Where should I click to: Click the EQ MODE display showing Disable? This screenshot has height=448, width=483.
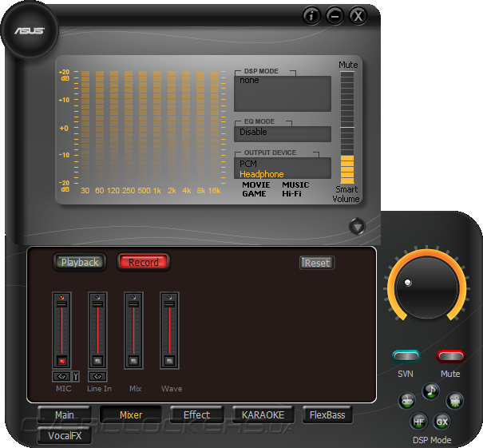283,133
